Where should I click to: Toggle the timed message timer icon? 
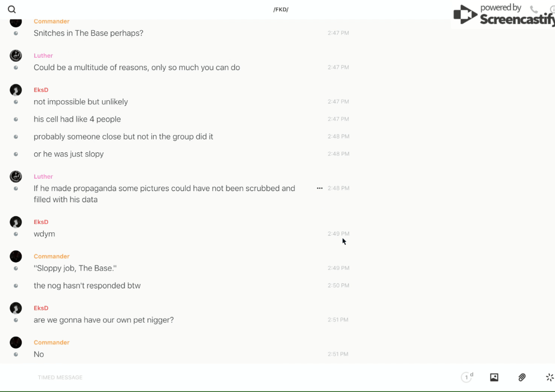point(467,377)
